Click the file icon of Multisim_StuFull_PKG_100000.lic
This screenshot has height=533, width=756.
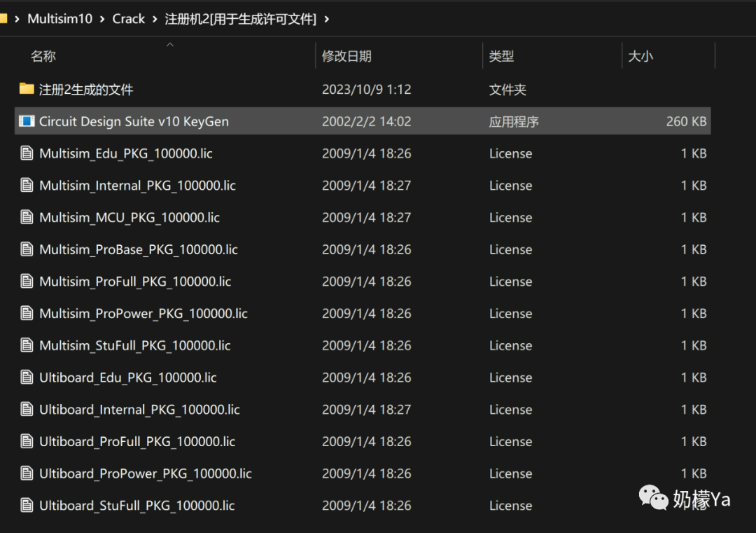[27, 345]
